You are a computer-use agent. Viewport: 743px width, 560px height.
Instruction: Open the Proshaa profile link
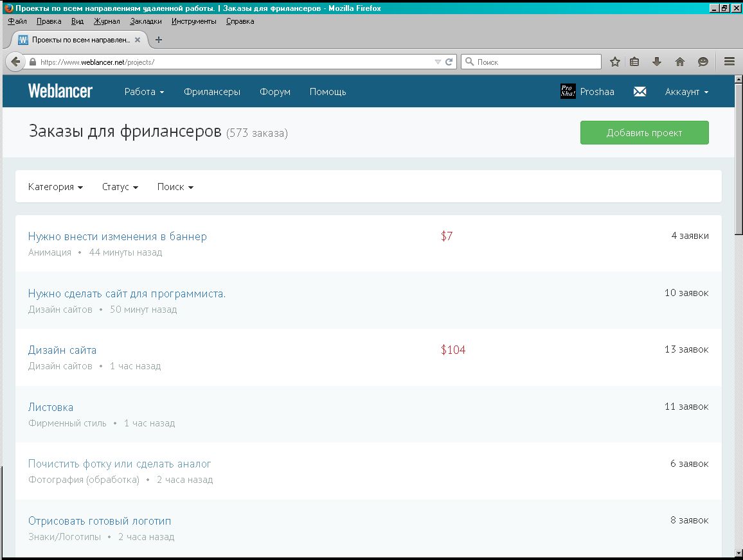[x=597, y=92]
